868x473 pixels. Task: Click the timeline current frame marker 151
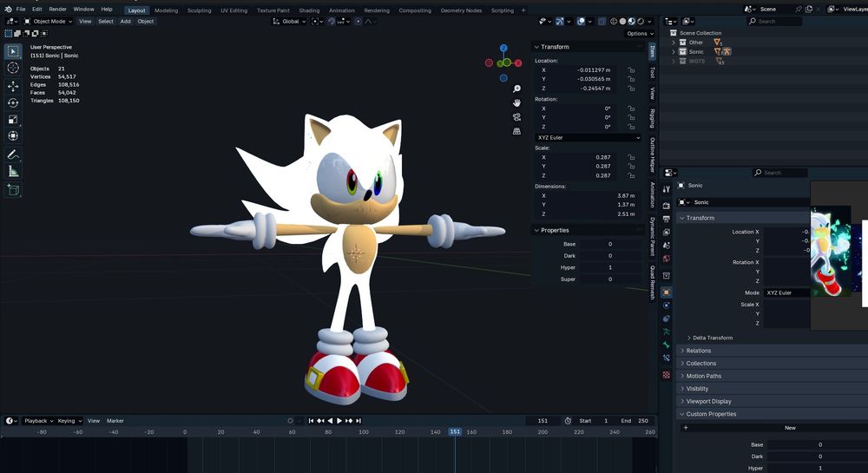[455, 432]
